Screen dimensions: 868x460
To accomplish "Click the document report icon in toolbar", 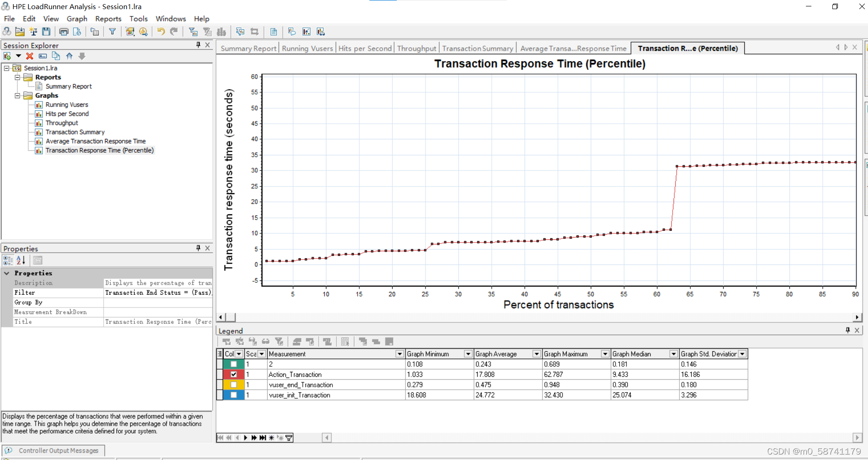I will pyautogui.click(x=274, y=32).
